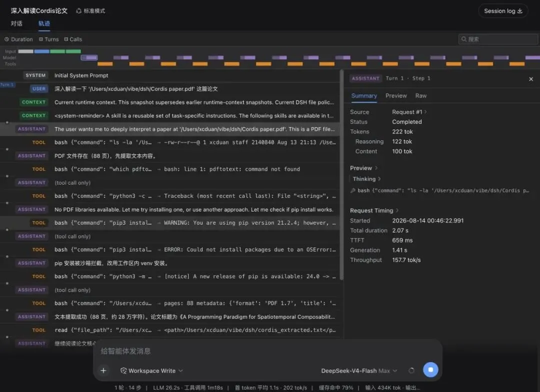Open the CONTEXT row 'Current runtime context'
This screenshot has width=540, height=392.
tap(170, 102)
